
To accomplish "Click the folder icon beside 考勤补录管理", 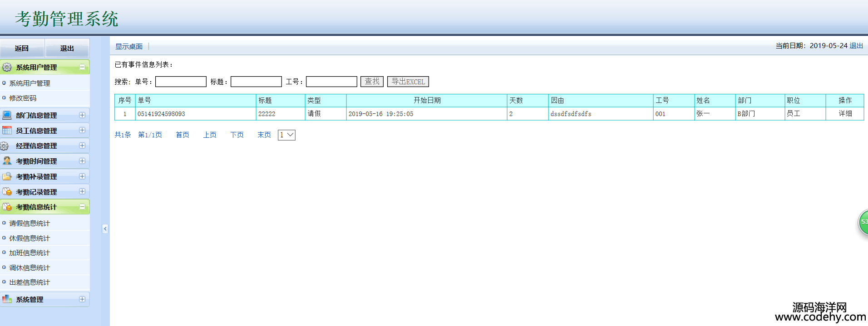I will coord(7,176).
